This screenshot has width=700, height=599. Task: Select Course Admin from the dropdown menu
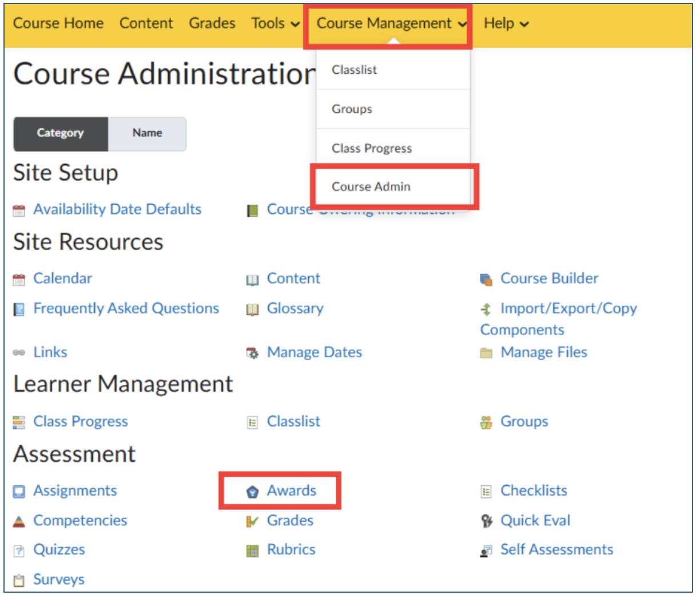(371, 187)
